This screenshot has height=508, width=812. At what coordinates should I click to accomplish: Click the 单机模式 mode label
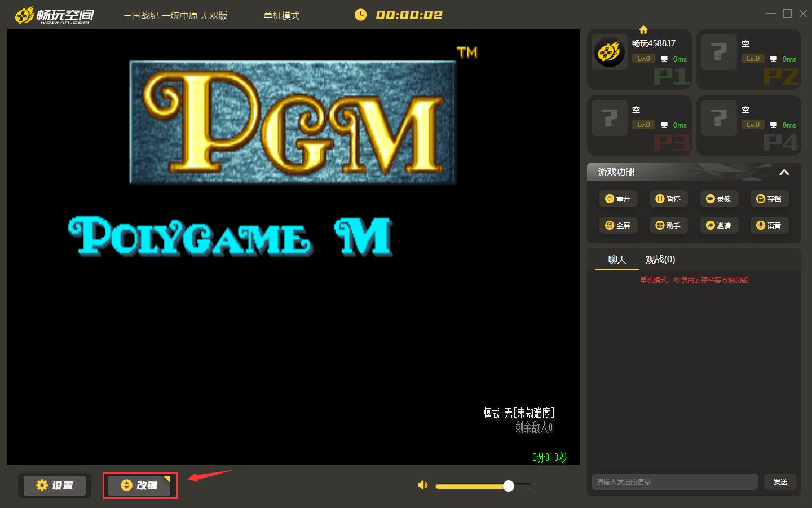(281, 15)
